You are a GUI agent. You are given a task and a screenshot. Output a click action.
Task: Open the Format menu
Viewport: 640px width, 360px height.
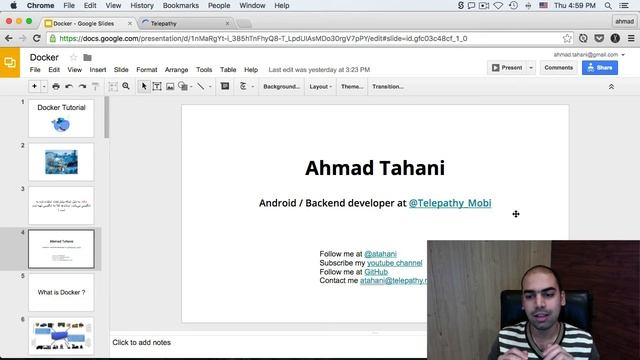click(147, 70)
